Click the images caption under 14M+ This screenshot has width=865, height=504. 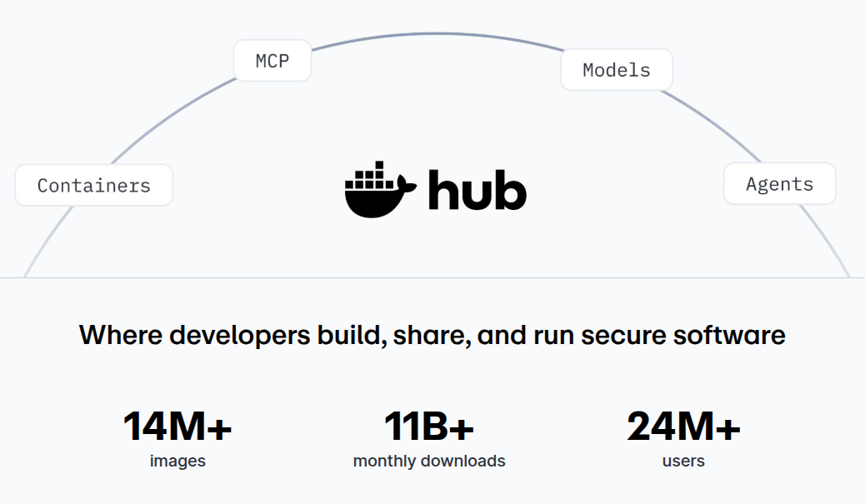point(176,459)
